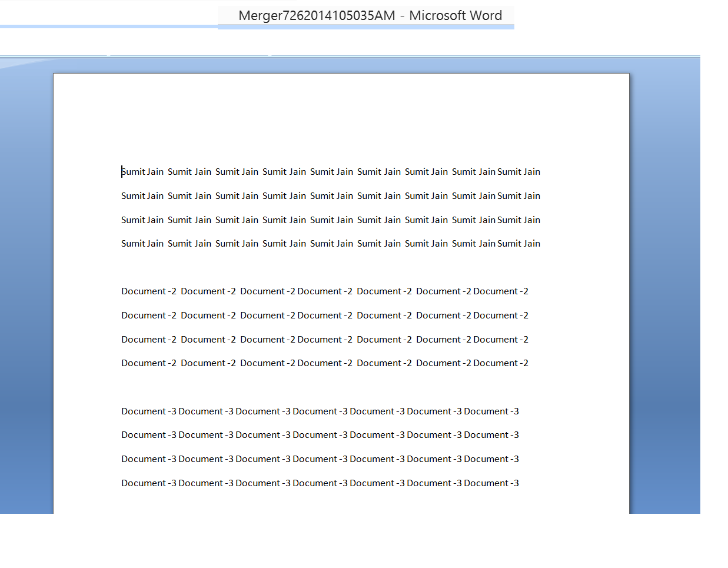Click the last line of the Sumit Jain paragraph
The width and height of the screenshot is (728, 568).
point(331,244)
